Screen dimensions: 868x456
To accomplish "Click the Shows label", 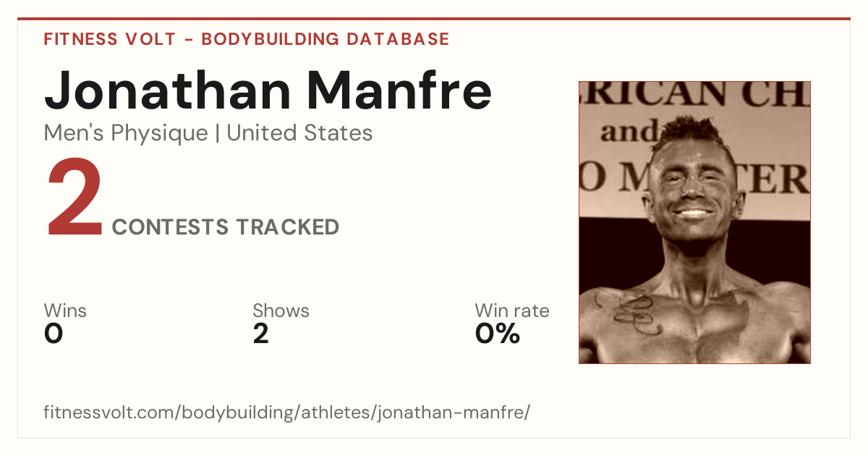I will pos(281,311).
